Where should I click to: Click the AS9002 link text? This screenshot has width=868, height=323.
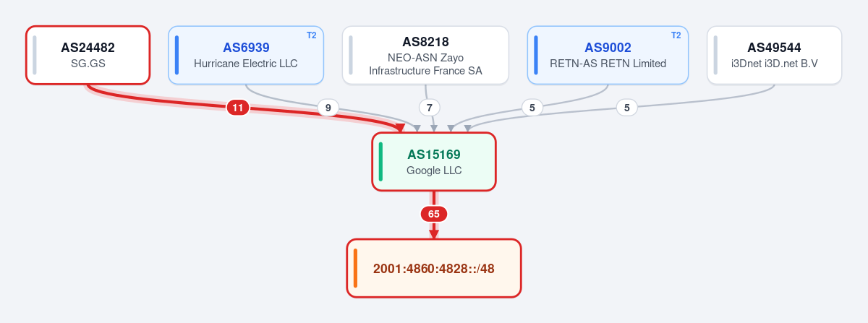coord(608,48)
